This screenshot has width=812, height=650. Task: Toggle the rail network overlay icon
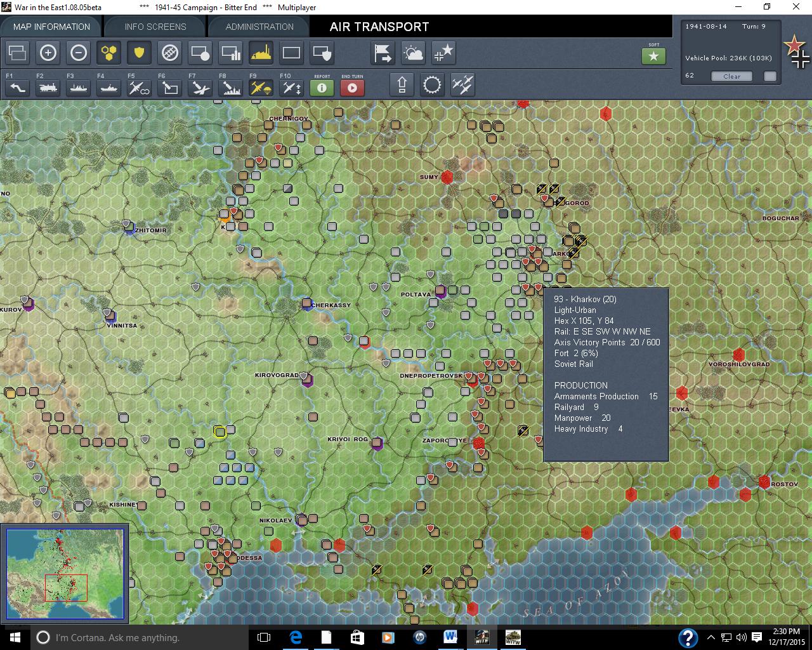pos(170,53)
